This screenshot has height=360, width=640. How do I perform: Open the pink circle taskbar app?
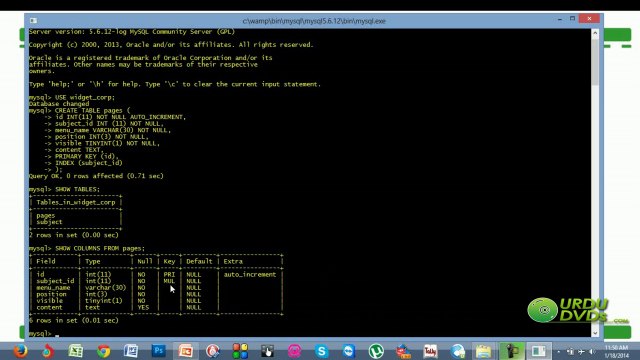click(x=294, y=351)
